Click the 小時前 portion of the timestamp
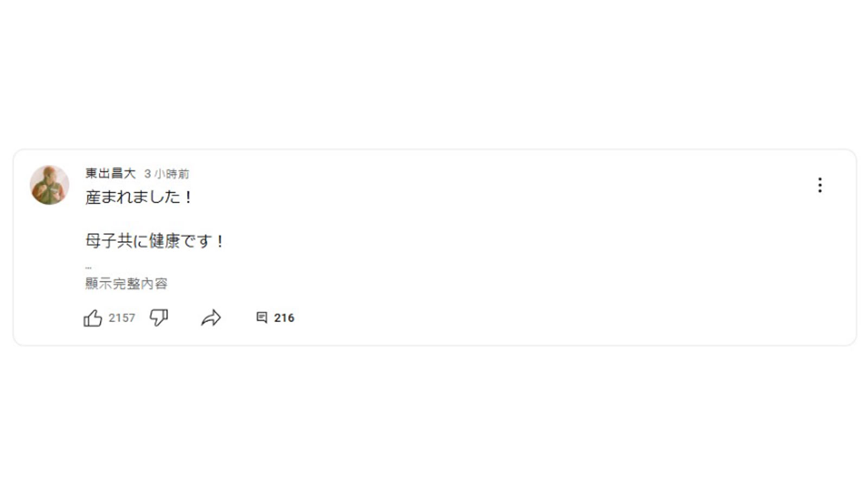Screen dimensions: 868x488 pyautogui.click(x=171, y=174)
